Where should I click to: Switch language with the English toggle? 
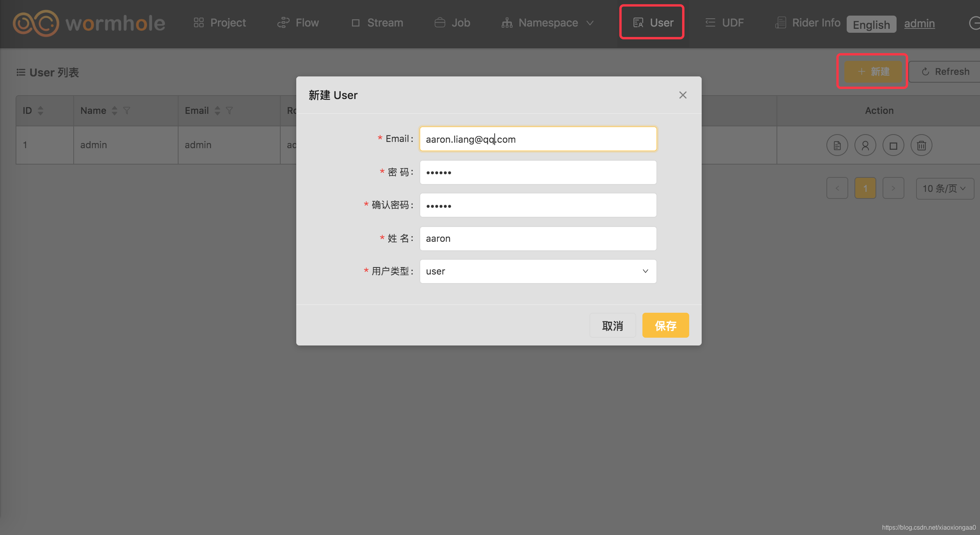point(871,25)
